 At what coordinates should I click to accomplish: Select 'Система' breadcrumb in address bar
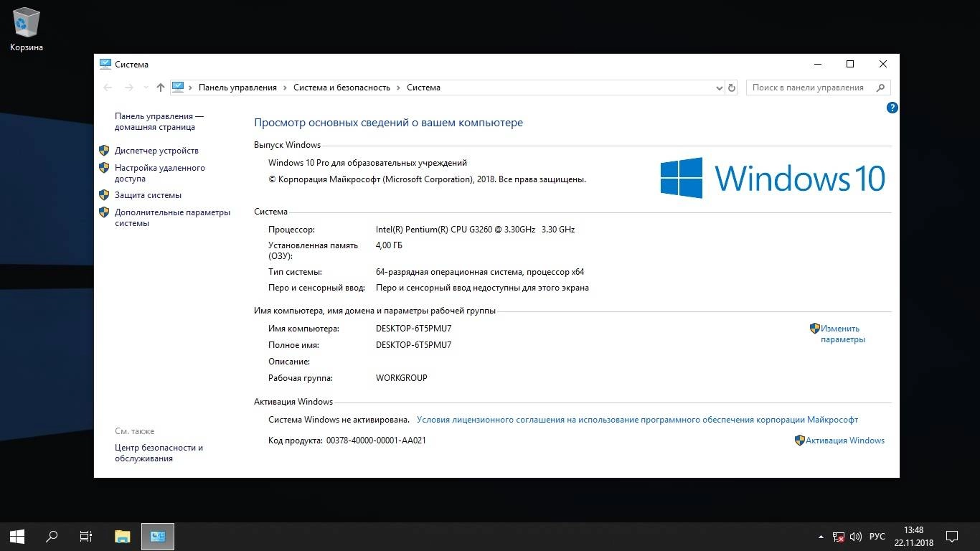click(423, 88)
